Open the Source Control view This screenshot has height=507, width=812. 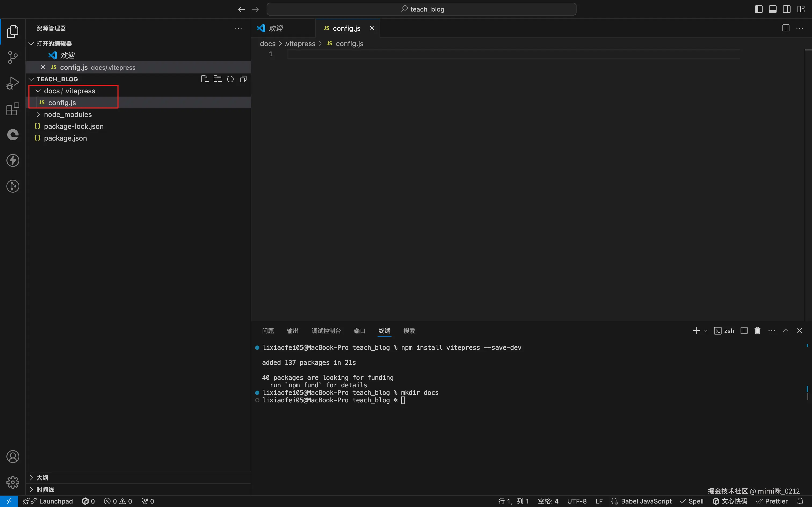(13, 57)
